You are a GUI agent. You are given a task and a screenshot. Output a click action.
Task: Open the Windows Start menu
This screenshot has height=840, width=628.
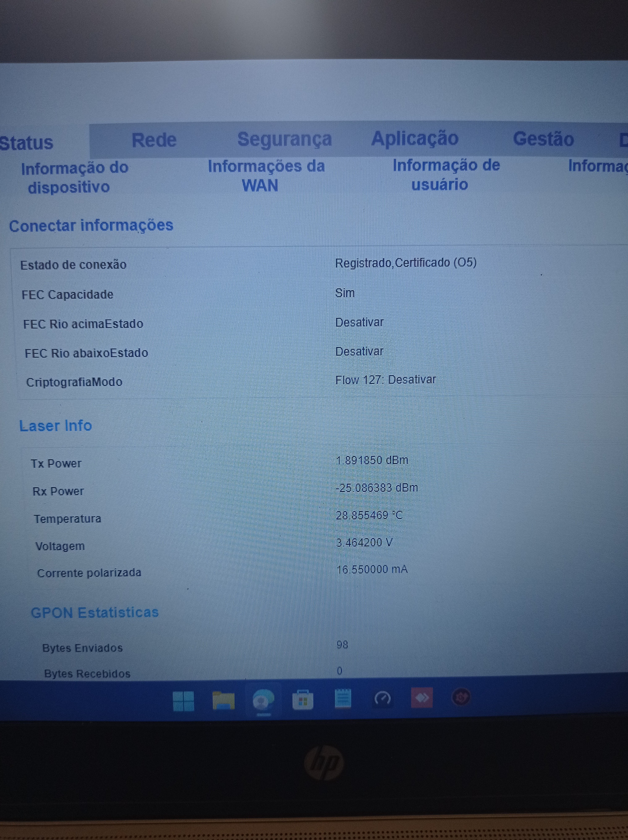click(183, 701)
